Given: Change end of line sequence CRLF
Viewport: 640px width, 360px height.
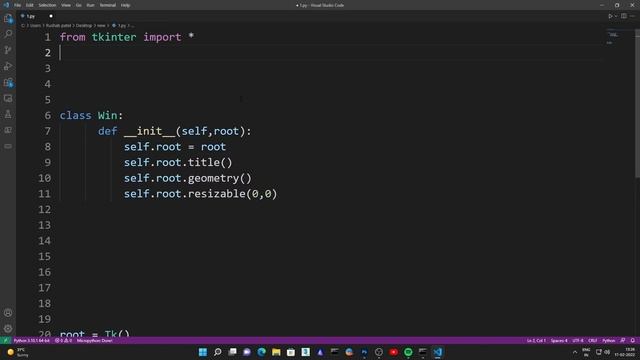Looking at the screenshot, I should point(593,340).
